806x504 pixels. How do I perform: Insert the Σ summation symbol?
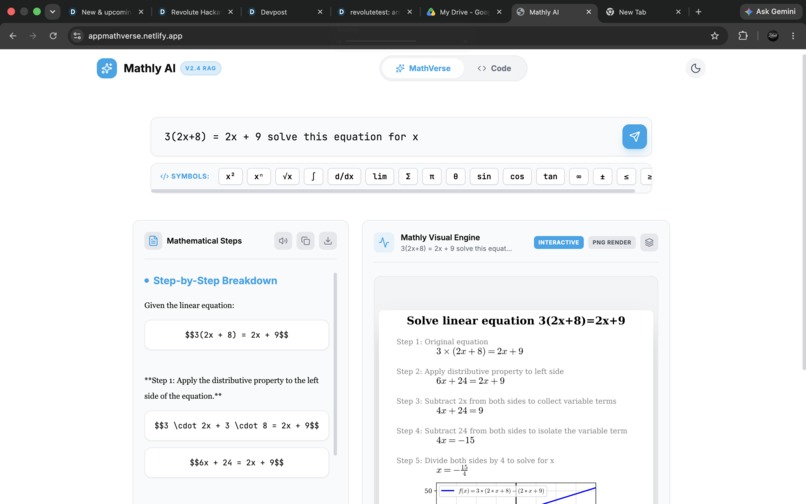408,176
